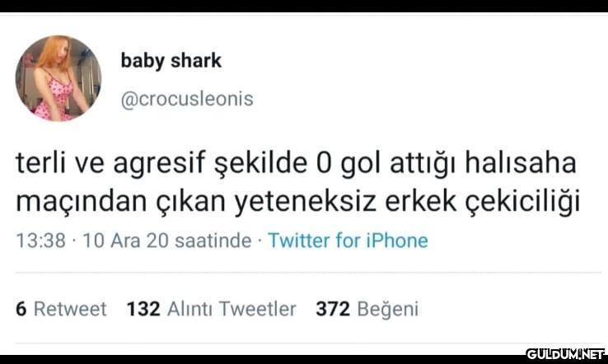Click the word saatinde in the timestamp row

213,240
